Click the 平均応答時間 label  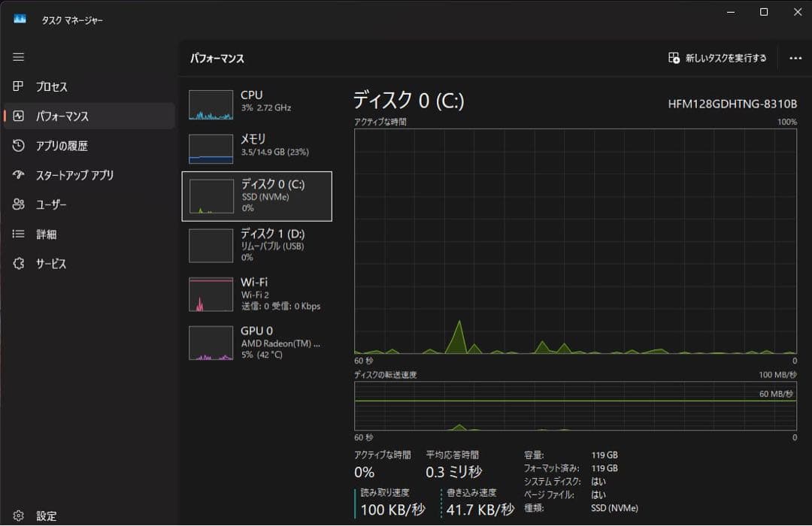coord(453,455)
